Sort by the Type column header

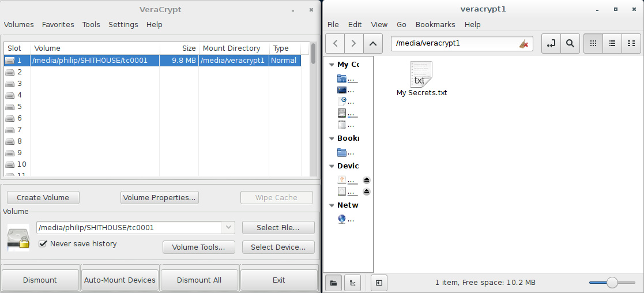coord(285,48)
